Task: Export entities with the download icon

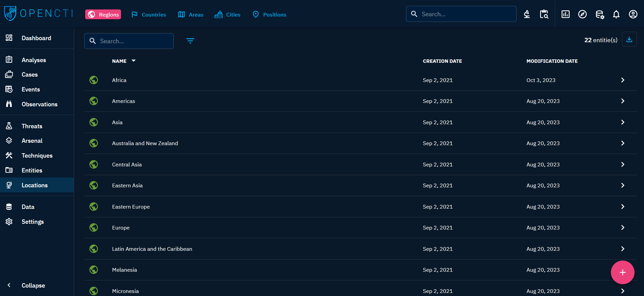Action: (629, 39)
